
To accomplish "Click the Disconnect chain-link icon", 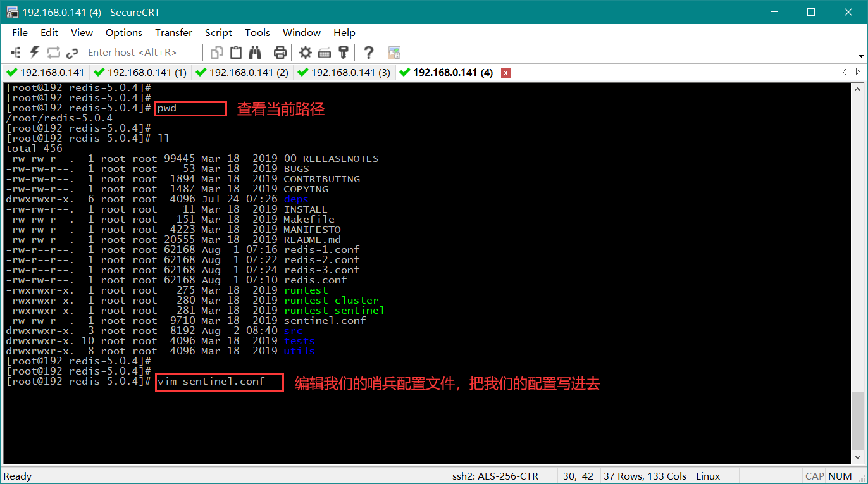I will click(x=72, y=53).
